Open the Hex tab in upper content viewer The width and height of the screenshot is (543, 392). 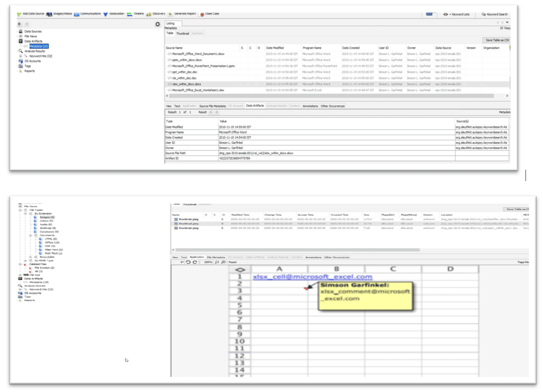tap(169, 106)
